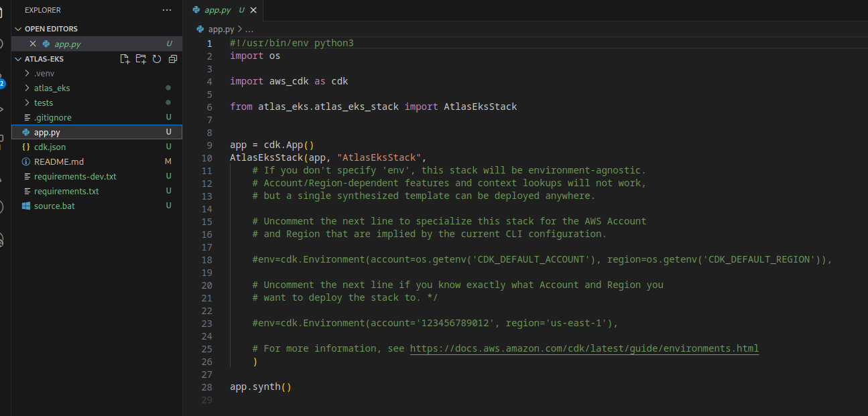Click app.py in the breadcrumb bar

(221, 29)
